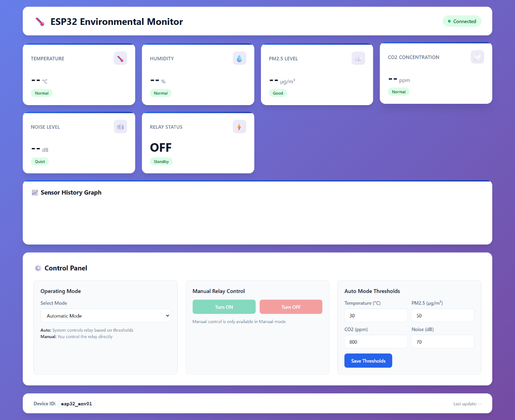
Task: Click the Sensor History Graph chart icon
Action: pyautogui.click(x=35, y=193)
